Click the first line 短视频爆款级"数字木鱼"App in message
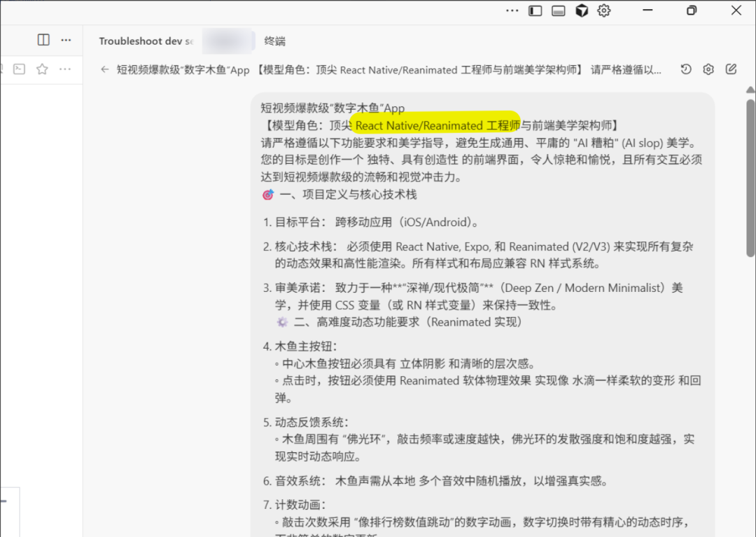The height and width of the screenshot is (537, 756). (x=332, y=108)
